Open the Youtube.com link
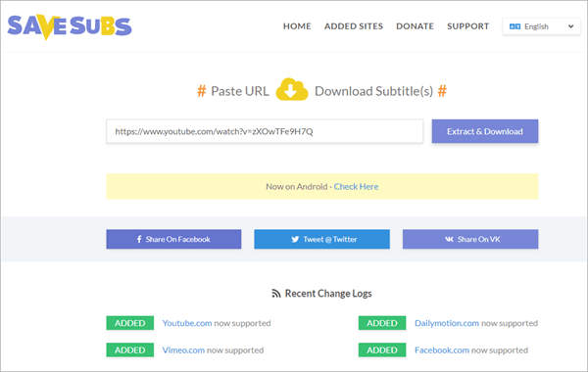Image resolution: width=588 pixels, height=372 pixels. (187, 323)
